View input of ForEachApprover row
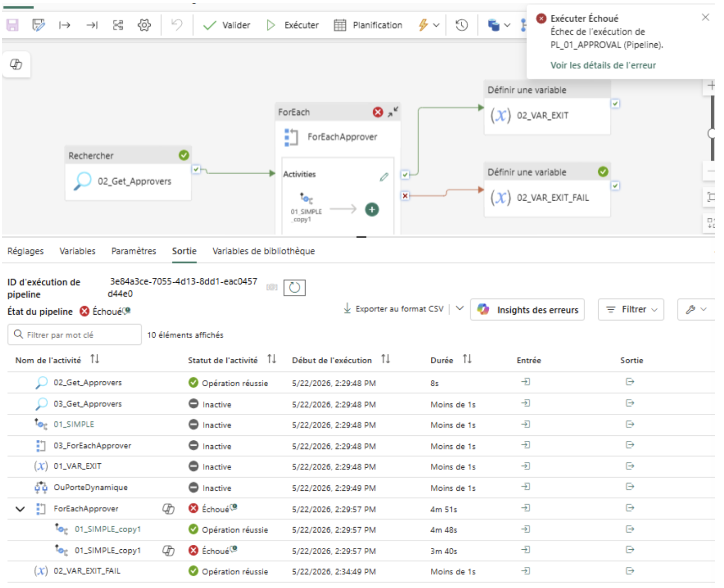 526,508
